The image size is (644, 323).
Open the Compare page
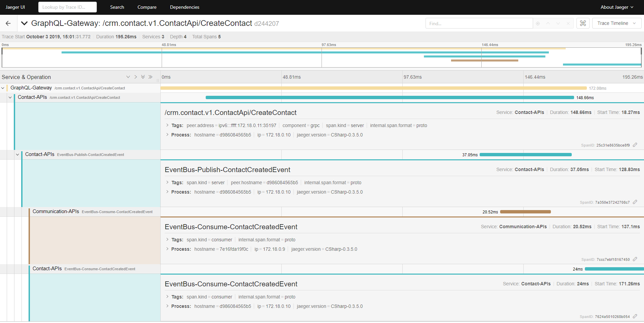[147, 7]
